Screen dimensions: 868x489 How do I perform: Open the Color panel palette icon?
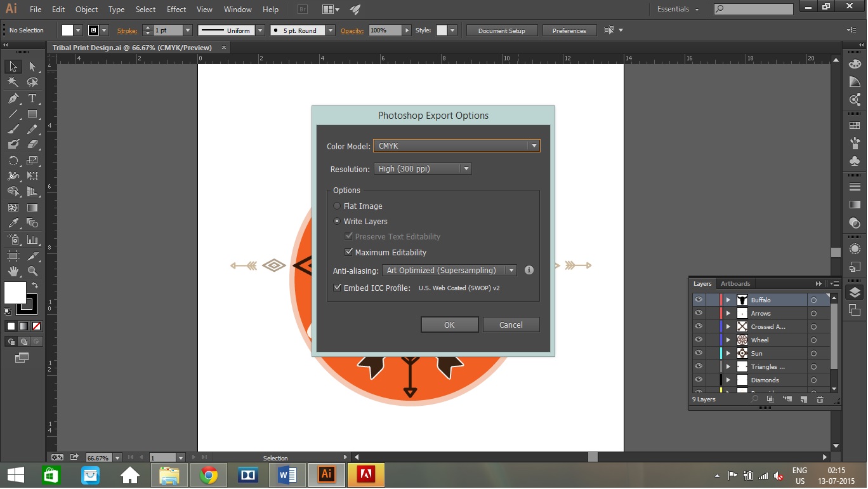[x=855, y=64]
